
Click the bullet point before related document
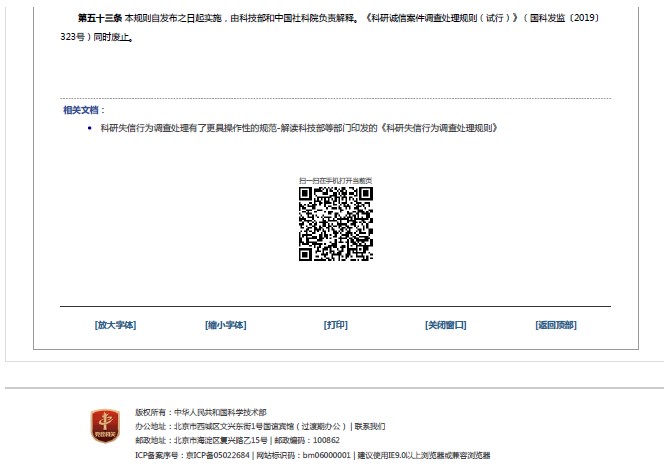click(90, 129)
